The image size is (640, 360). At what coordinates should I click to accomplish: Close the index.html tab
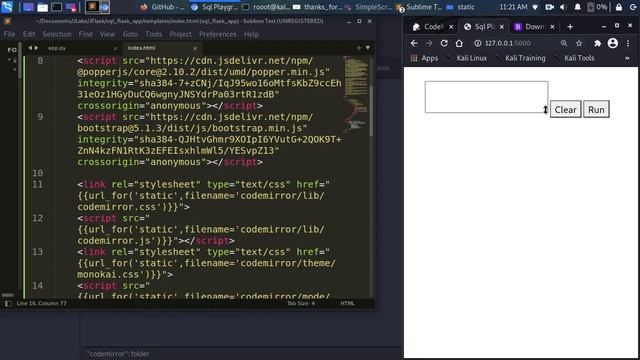pos(195,48)
